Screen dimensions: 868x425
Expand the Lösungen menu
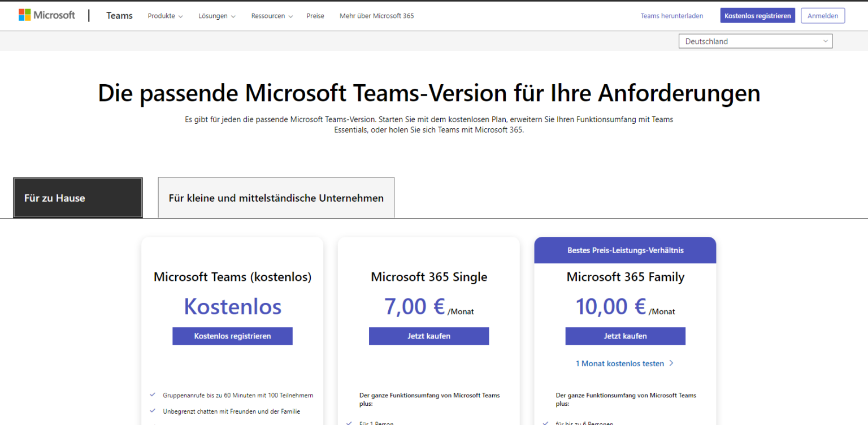click(216, 16)
